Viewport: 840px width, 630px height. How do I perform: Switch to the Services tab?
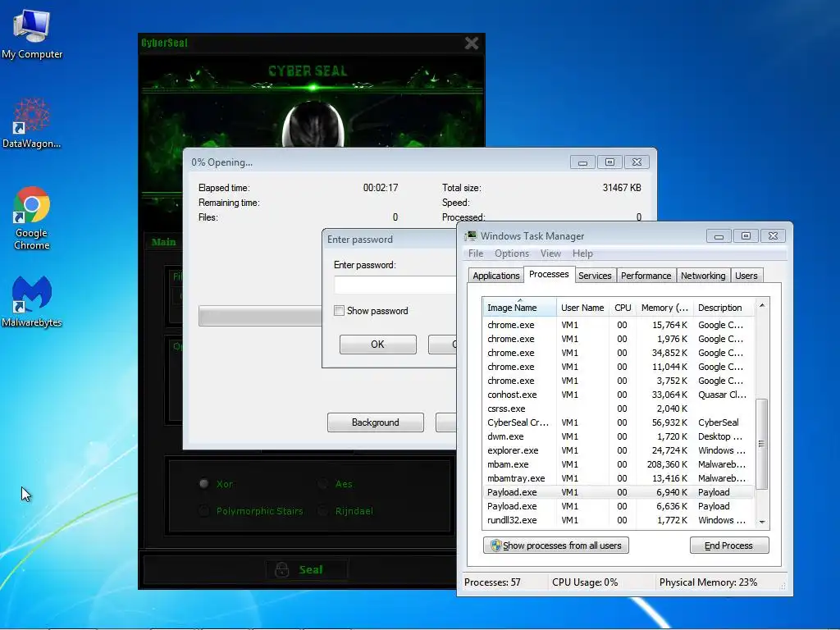click(x=595, y=276)
